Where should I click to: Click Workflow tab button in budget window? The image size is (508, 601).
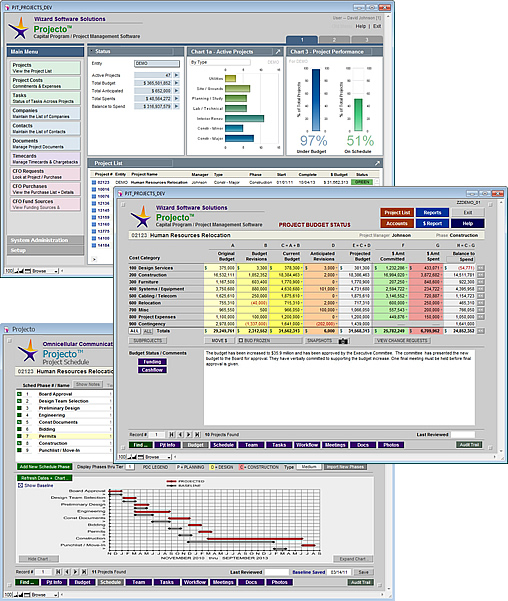coord(307,445)
